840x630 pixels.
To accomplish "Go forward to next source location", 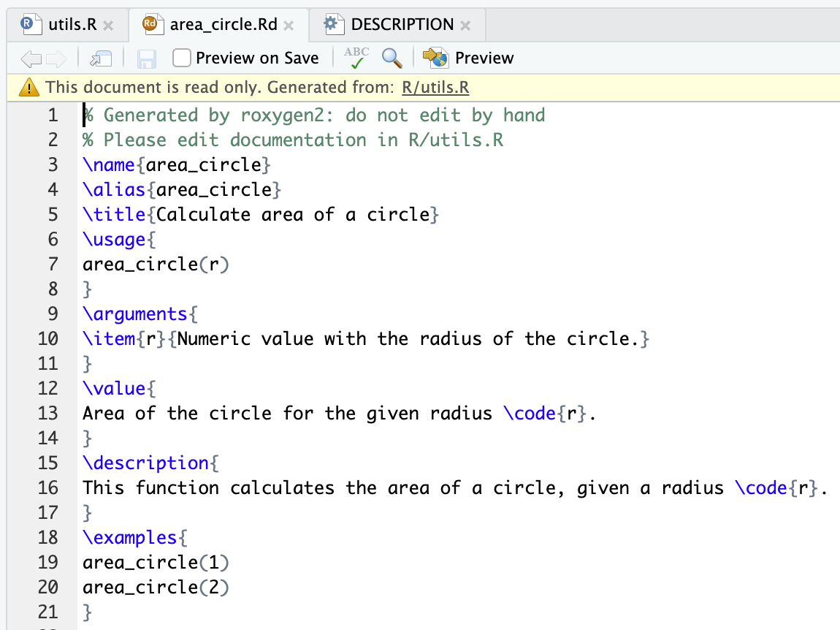I will pos(56,58).
